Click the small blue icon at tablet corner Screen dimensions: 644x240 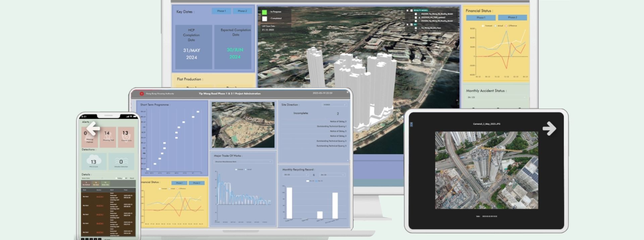pos(412,124)
